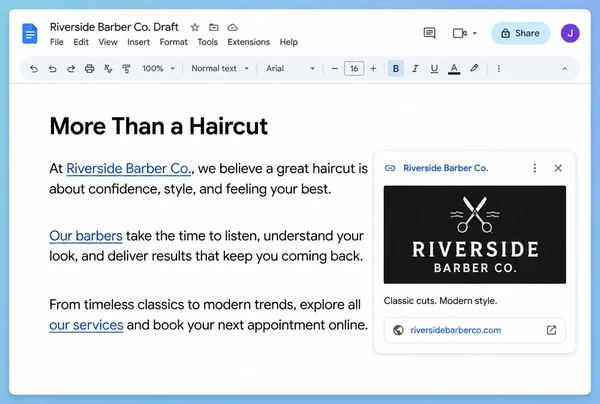This screenshot has width=600, height=404.
Task: Click the More Than a Haircut heading
Action: pos(158,126)
